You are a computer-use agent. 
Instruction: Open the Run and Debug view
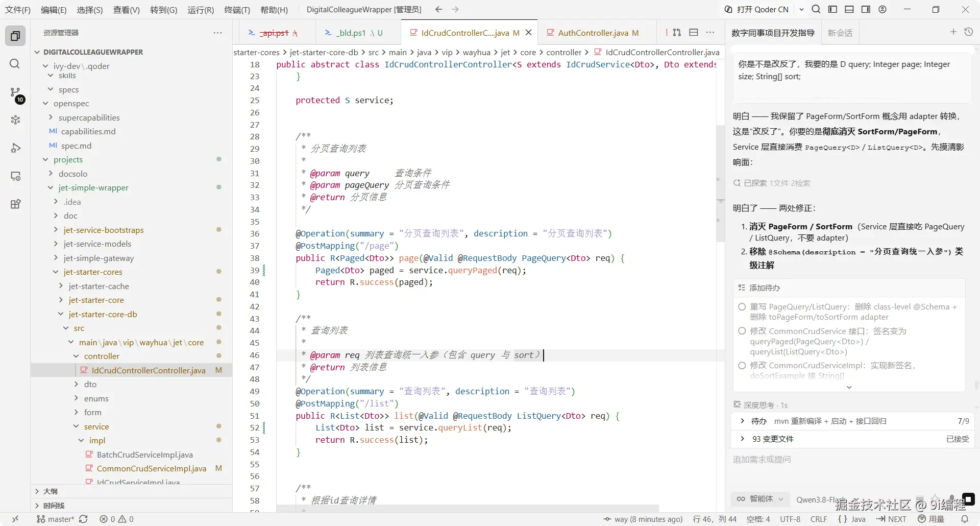(15, 148)
